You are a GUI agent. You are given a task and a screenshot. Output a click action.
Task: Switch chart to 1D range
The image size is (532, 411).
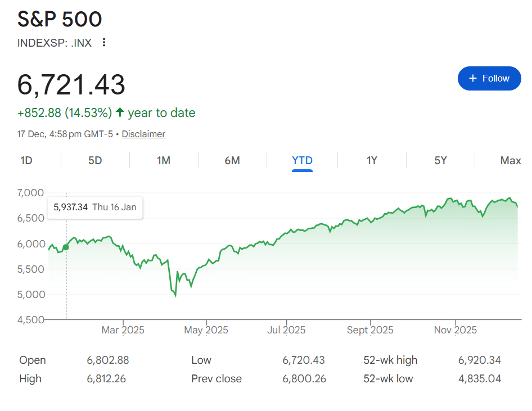[x=26, y=161]
